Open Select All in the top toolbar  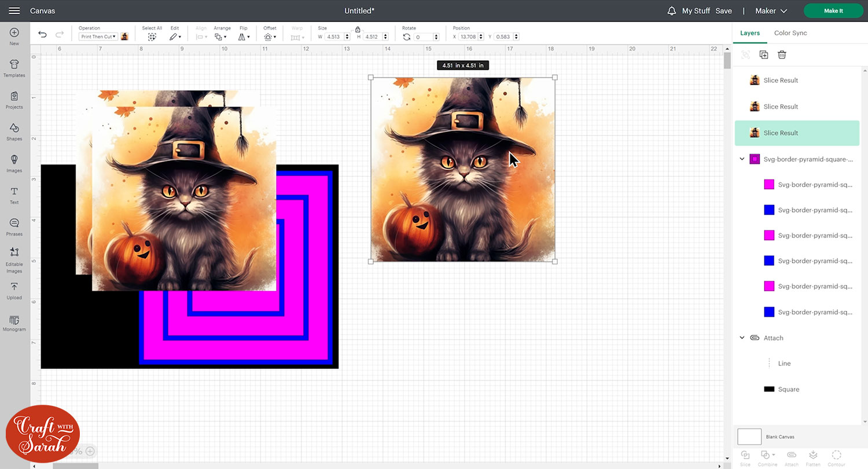(x=152, y=33)
